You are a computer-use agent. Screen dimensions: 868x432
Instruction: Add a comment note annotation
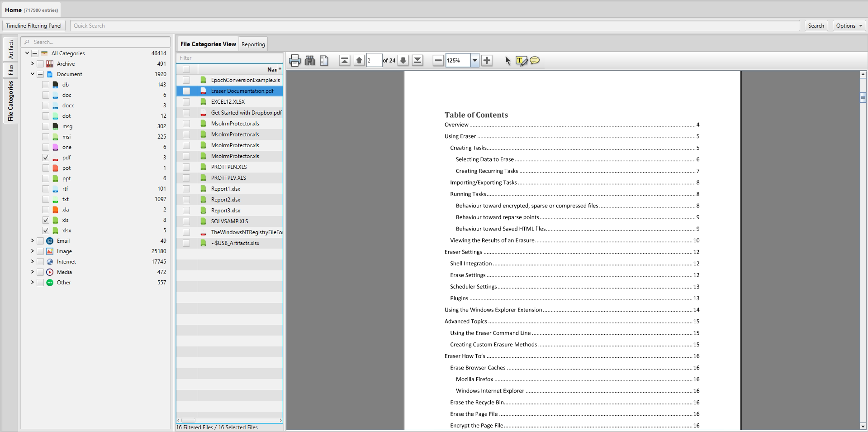pos(535,60)
